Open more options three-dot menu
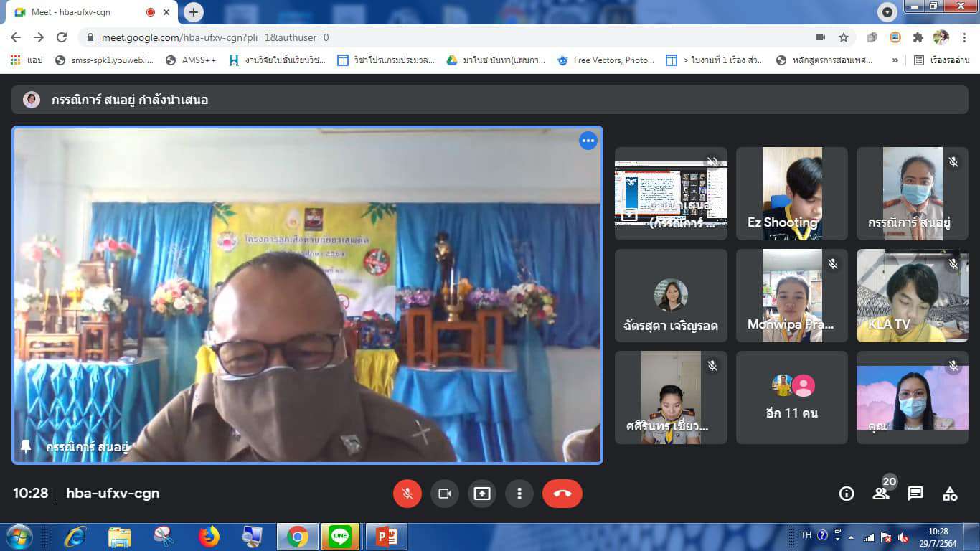 [x=519, y=494]
